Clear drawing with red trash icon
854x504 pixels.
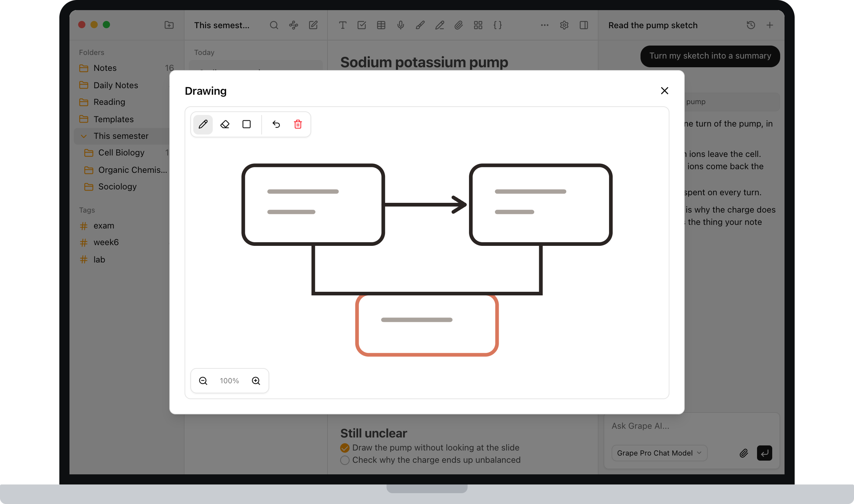click(x=298, y=124)
